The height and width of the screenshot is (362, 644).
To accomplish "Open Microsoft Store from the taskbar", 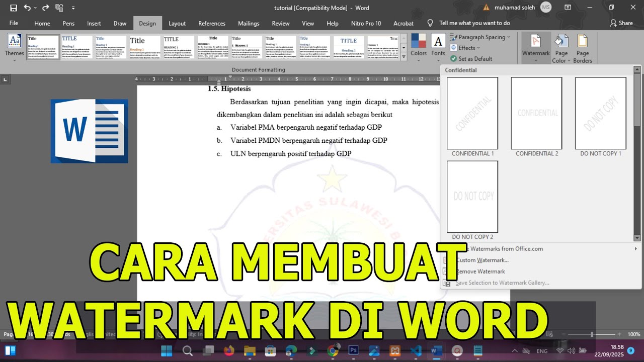I will (271, 350).
